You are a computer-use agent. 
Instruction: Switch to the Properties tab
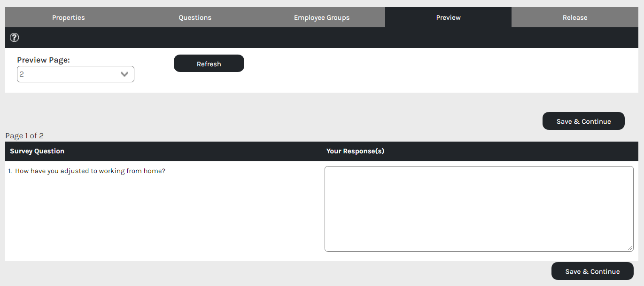[x=69, y=17]
